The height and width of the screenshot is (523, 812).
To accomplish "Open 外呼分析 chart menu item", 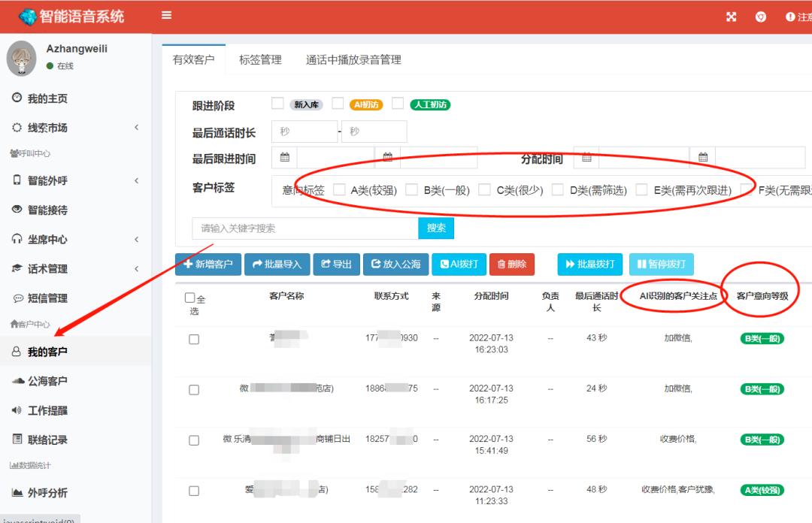I will click(47, 493).
